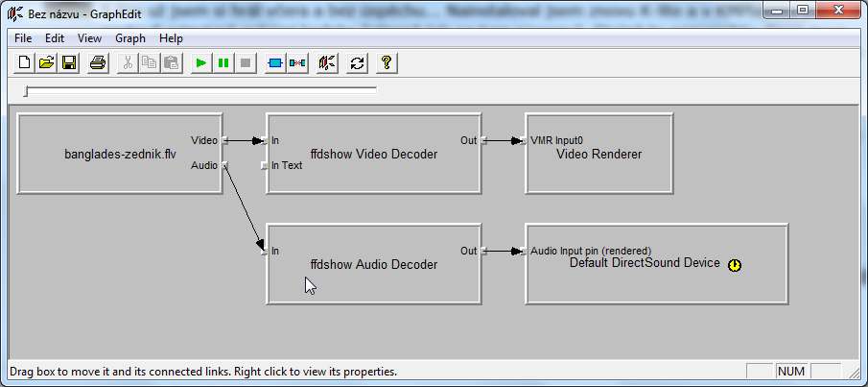Click the In Text pin on Video Decoder
Viewport: 868px width, 387px height.
point(265,165)
